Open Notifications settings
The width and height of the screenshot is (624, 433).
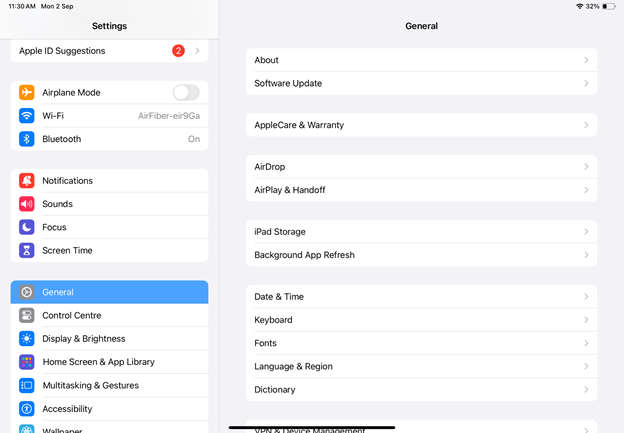(109, 181)
